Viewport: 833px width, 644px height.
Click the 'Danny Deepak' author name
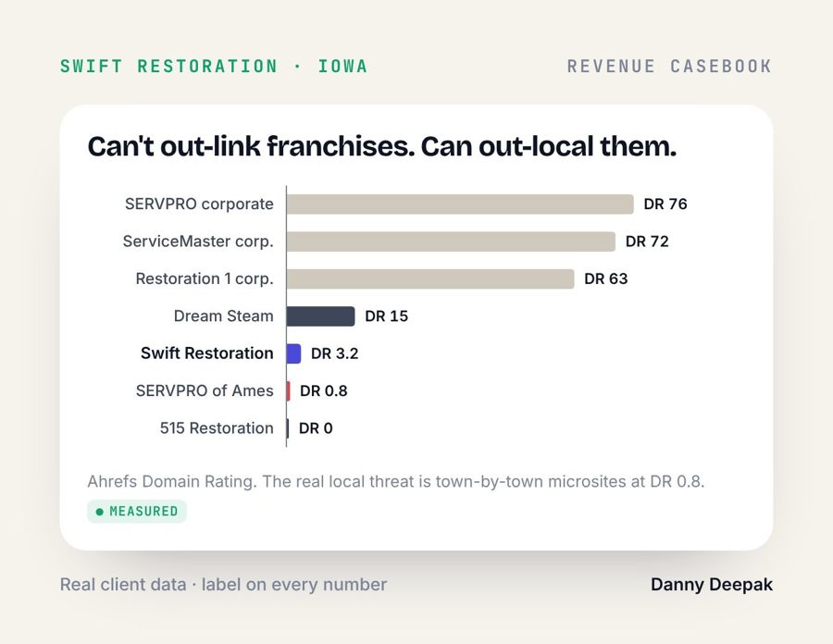pyautogui.click(x=712, y=585)
